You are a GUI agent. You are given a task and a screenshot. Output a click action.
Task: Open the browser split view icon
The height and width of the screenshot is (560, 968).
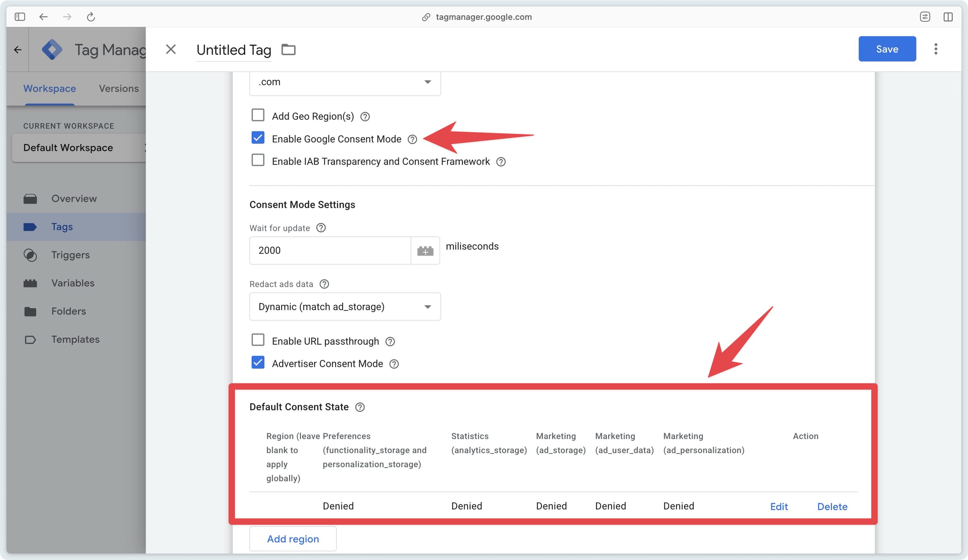point(948,17)
